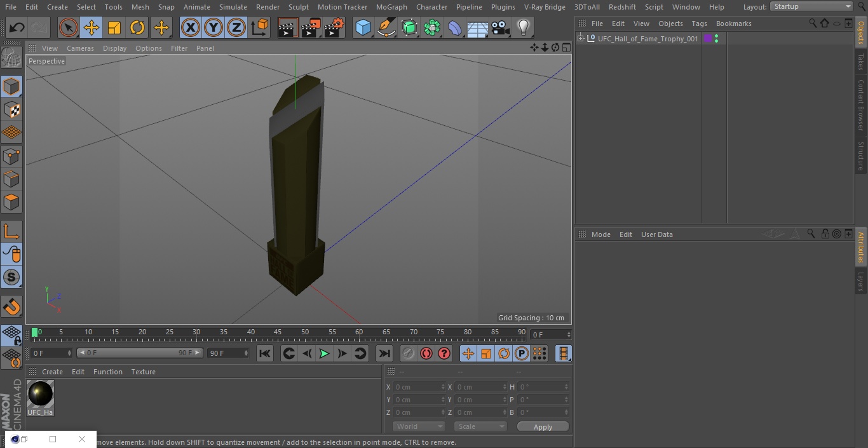
Task: Toggle Z axis lock
Action: point(236,28)
